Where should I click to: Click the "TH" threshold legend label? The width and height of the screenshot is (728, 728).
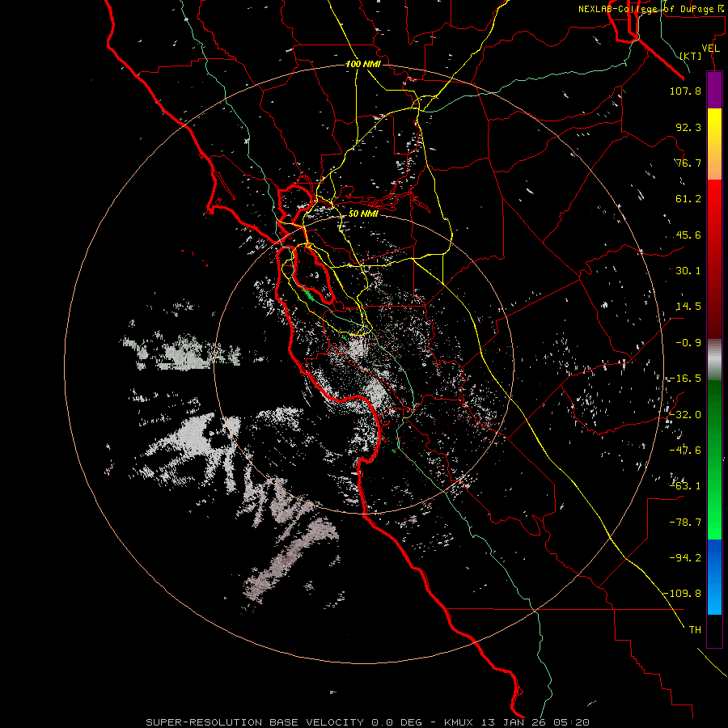(695, 630)
